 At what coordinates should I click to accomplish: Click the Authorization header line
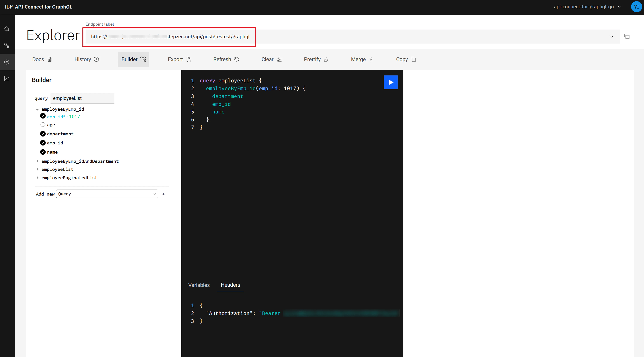303,313
